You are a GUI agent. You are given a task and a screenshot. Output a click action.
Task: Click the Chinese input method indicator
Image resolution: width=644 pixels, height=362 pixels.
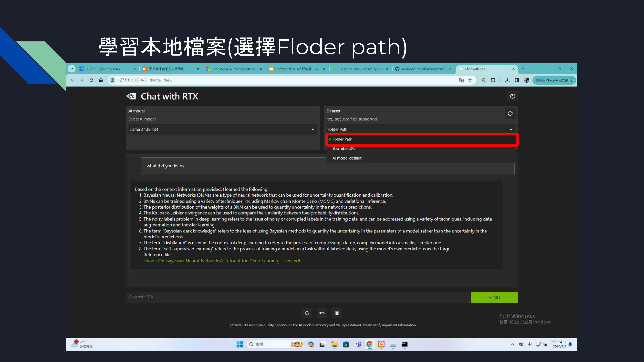pos(530,344)
